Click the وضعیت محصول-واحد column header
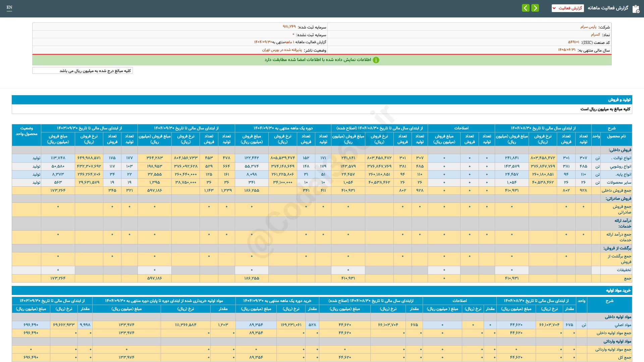644x362 pixels. [x=26, y=131]
